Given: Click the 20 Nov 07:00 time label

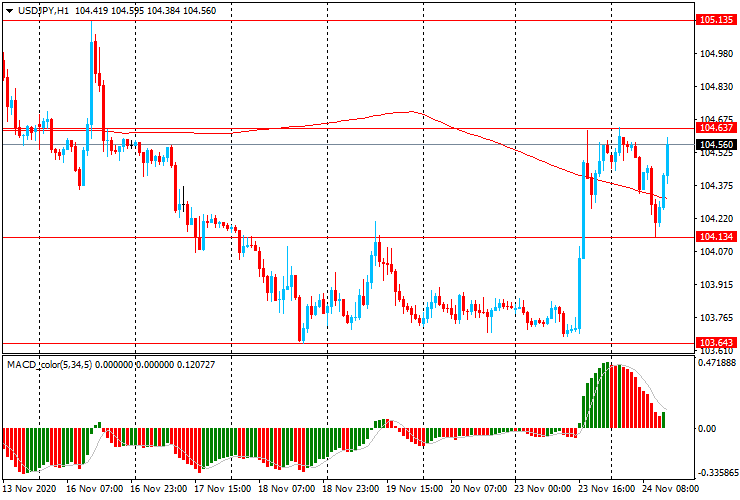Looking at the screenshot, I should 479,488.
